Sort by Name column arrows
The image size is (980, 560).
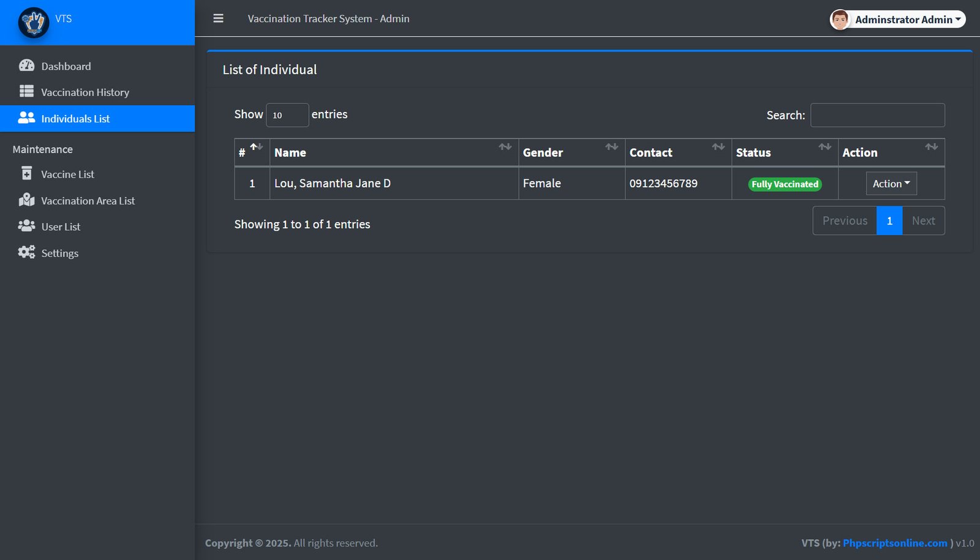click(x=505, y=147)
